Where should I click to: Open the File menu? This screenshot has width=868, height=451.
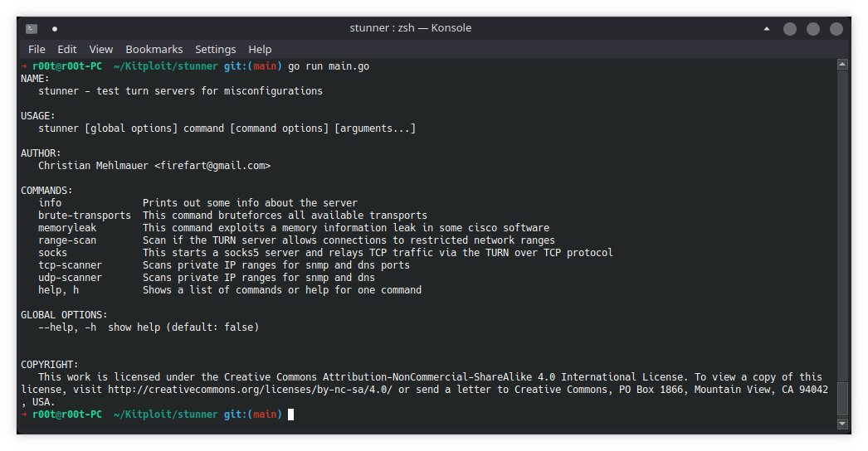(37, 49)
